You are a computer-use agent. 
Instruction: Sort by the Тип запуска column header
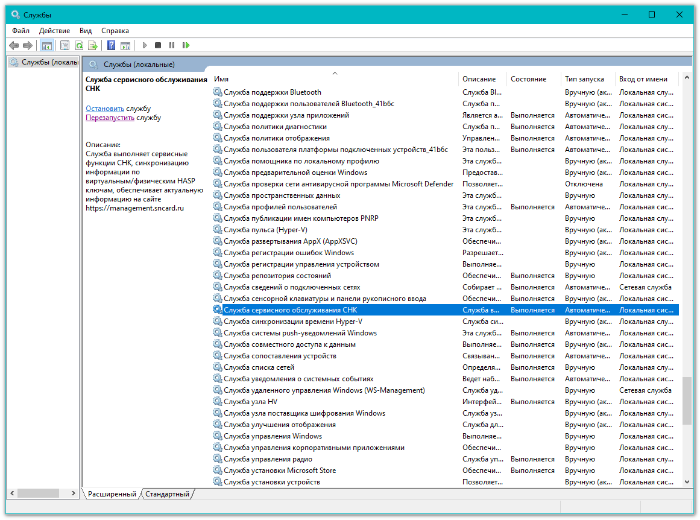click(586, 79)
